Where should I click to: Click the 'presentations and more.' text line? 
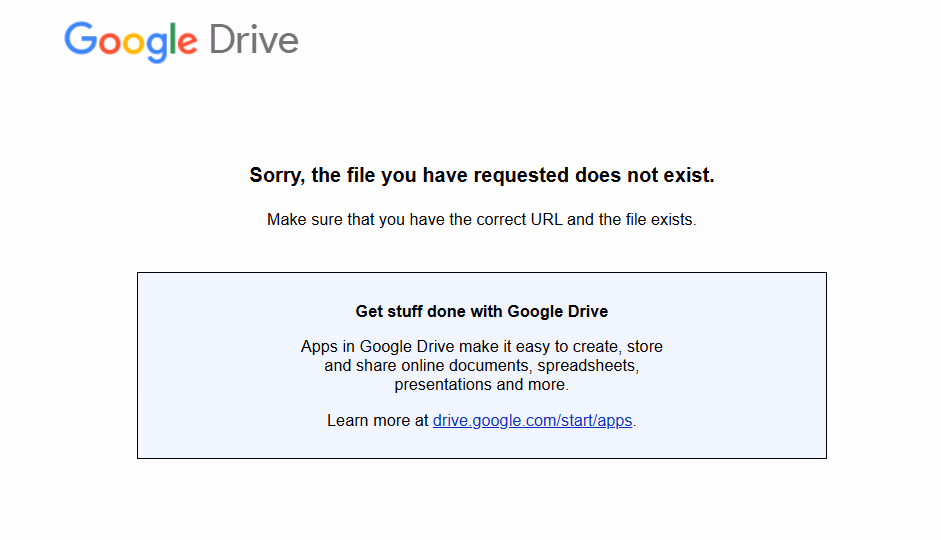pyautogui.click(x=482, y=385)
